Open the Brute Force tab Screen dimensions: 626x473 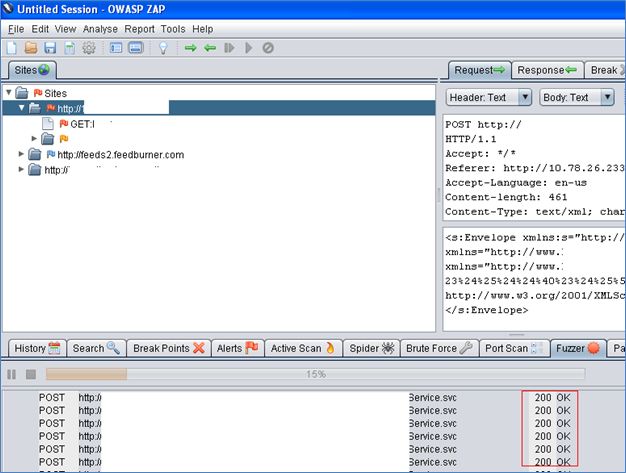point(439,348)
